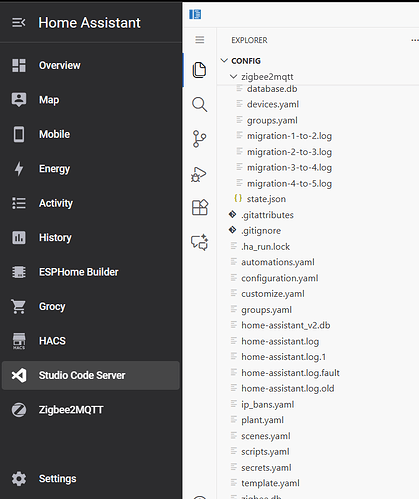Open the chat sparkle icon in activity bar
419x499 pixels.
[x=200, y=242]
